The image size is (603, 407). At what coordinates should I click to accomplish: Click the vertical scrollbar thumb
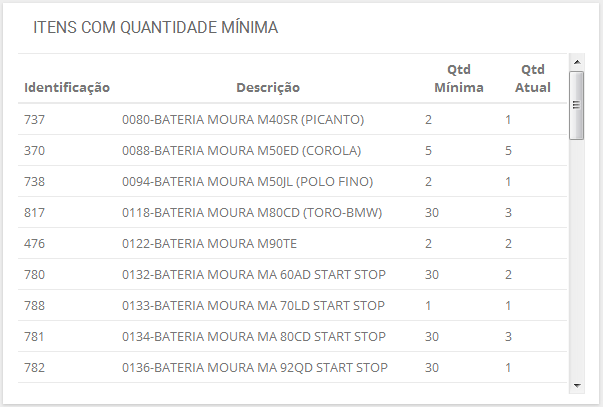(576, 105)
